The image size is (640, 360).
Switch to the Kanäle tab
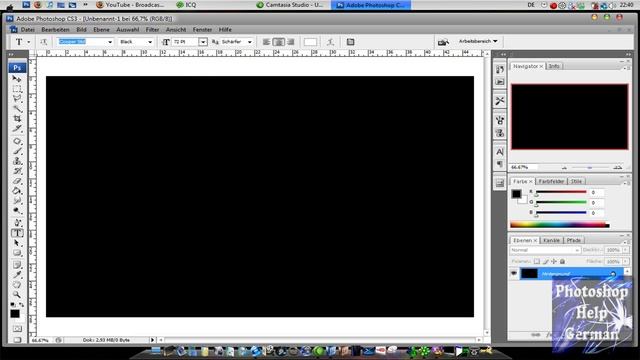(x=551, y=240)
